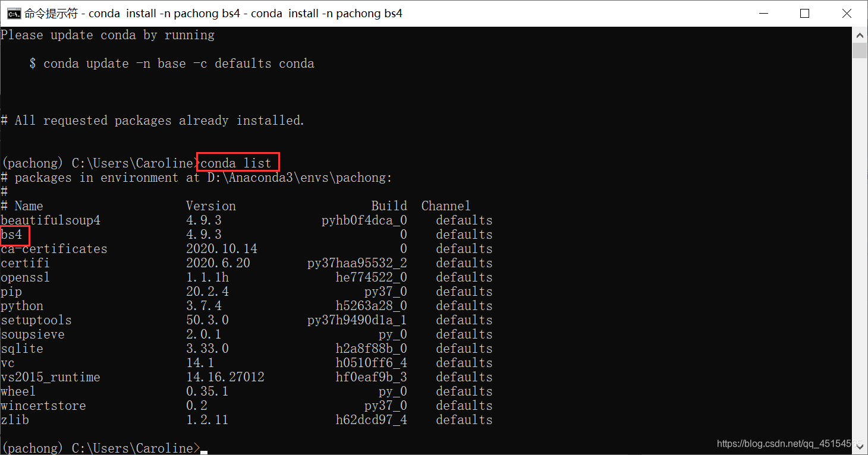
Task: Click zlib version 1.2.11
Action: pyautogui.click(x=207, y=420)
